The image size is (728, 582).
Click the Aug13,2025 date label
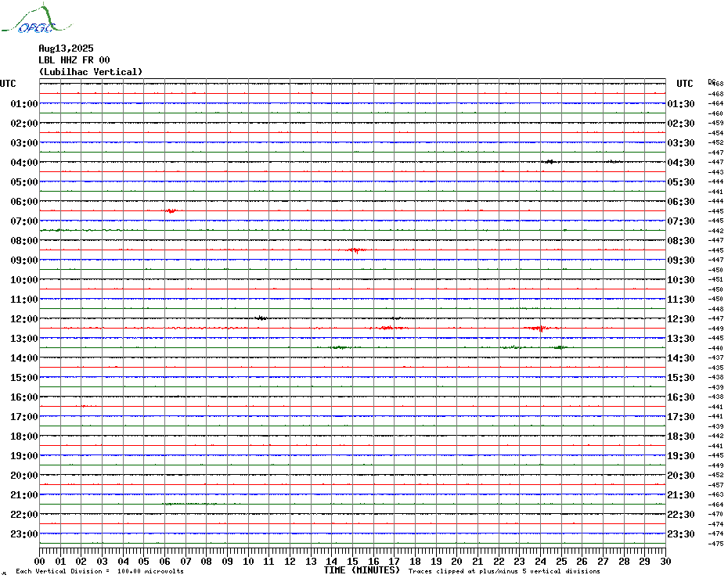click(66, 48)
